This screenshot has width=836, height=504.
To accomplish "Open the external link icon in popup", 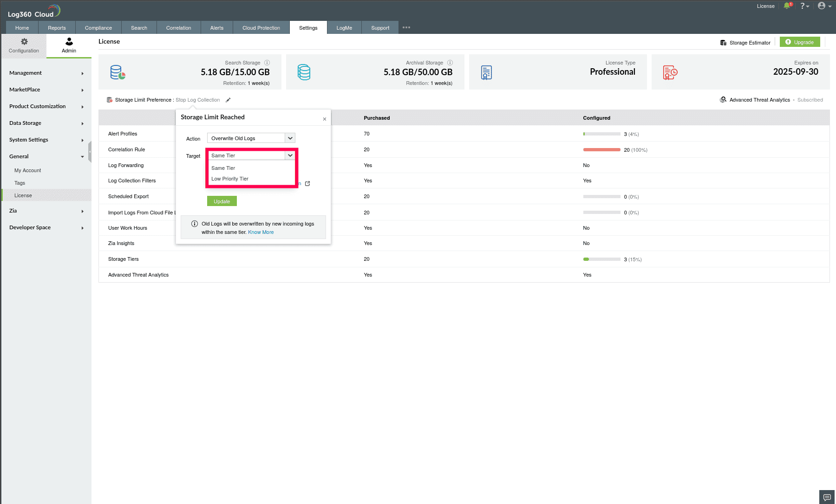I will coord(307,184).
